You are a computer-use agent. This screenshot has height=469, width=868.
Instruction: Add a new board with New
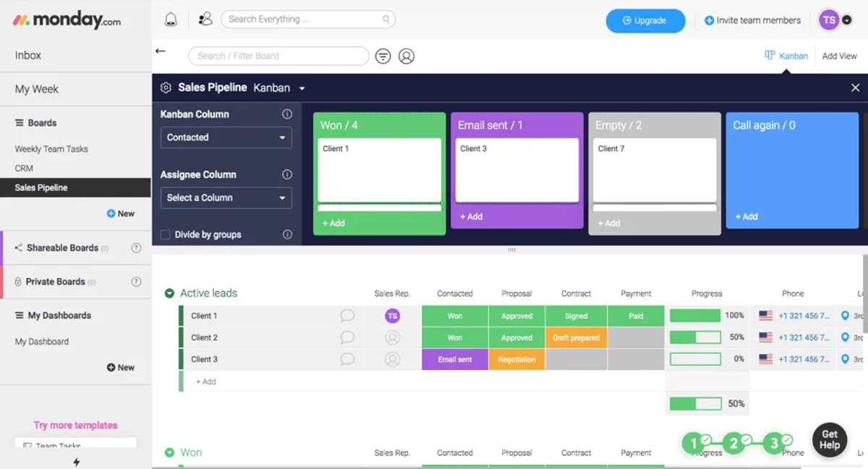click(121, 214)
